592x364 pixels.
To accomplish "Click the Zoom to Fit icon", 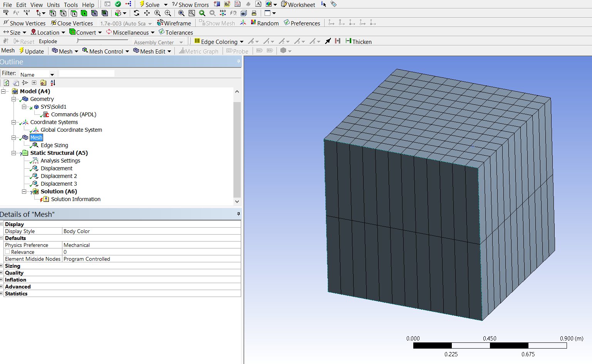I will (x=181, y=13).
